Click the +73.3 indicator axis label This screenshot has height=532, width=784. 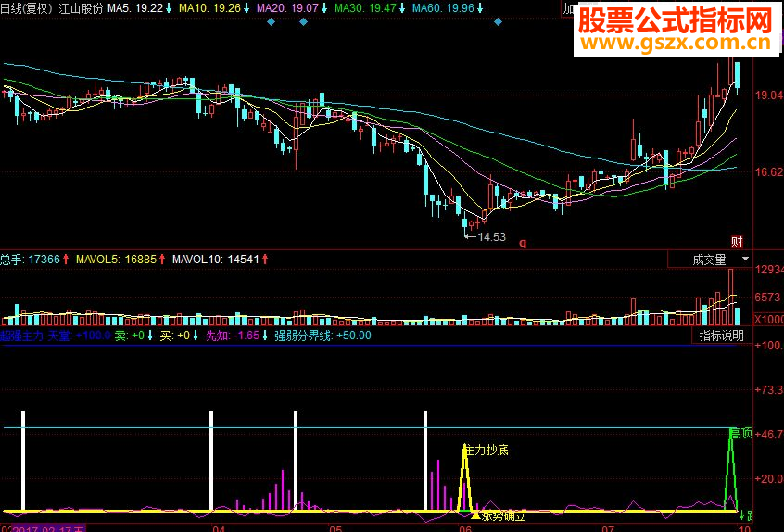769,389
